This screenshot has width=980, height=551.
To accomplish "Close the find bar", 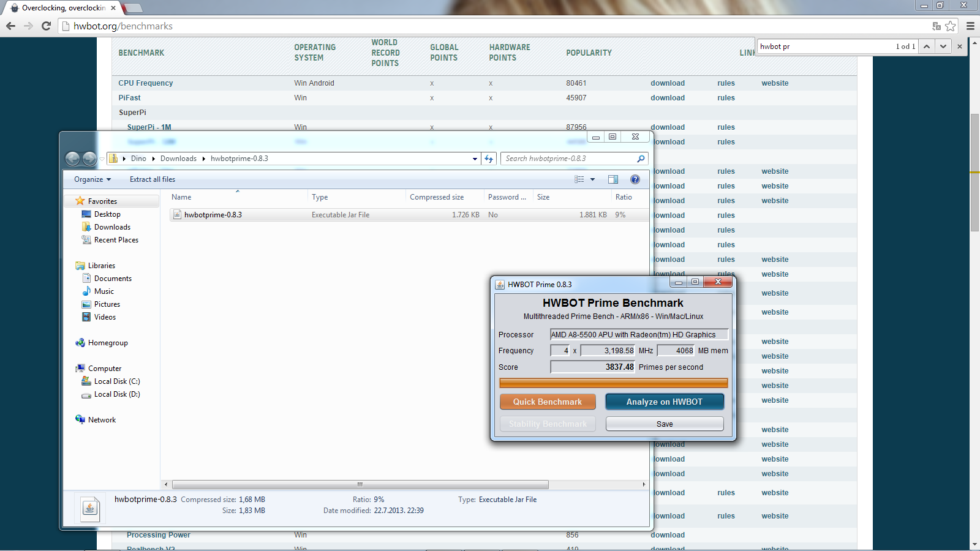I will click(960, 47).
